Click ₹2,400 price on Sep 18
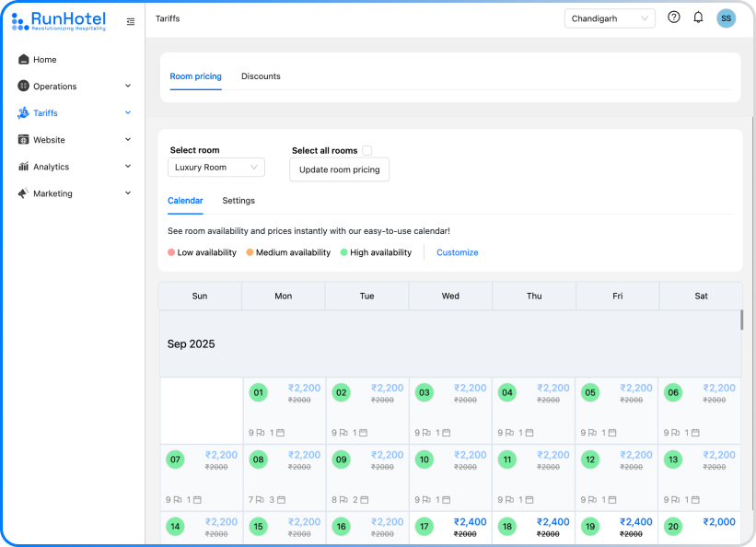756x547 pixels. pyautogui.click(x=553, y=522)
